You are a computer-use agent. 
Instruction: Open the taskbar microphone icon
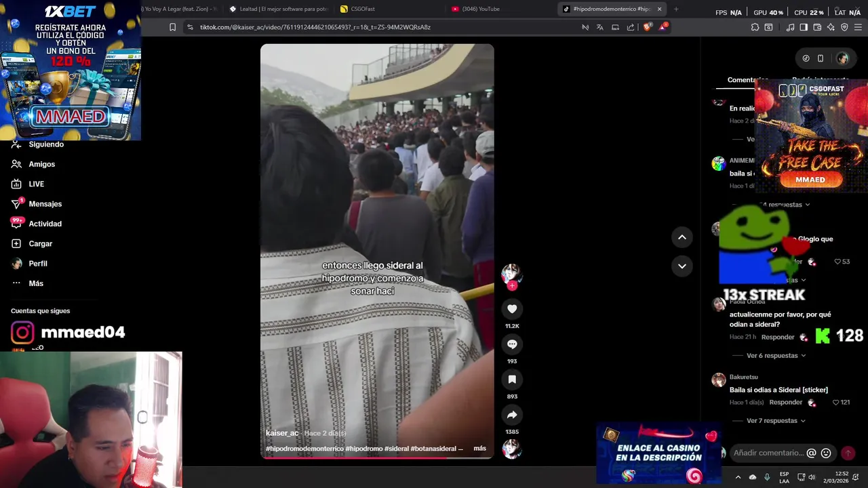coord(767,477)
